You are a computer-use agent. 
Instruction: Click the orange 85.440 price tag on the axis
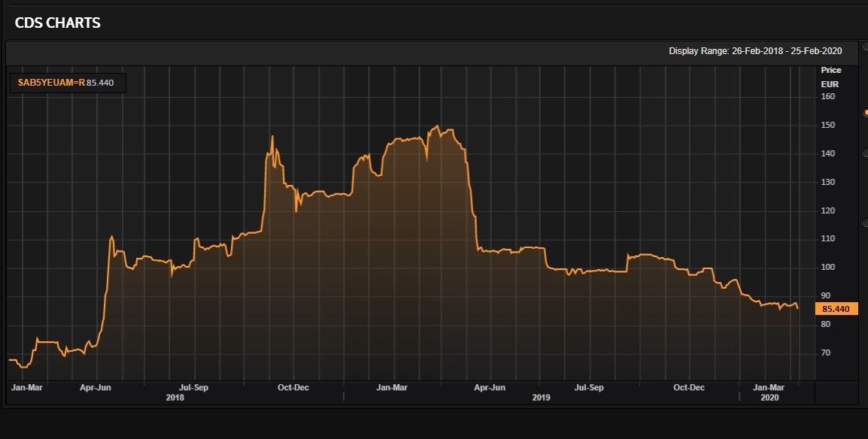(836, 308)
